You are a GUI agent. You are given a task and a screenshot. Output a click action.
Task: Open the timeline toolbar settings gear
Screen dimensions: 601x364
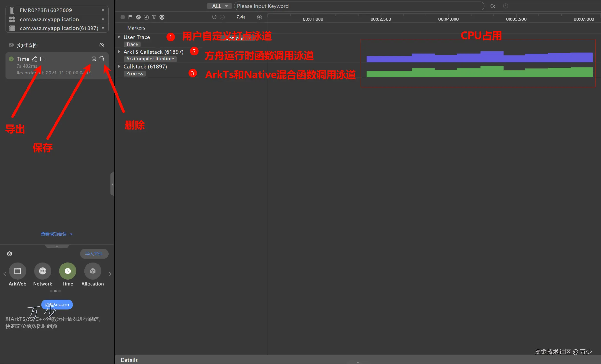[x=162, y=17]
